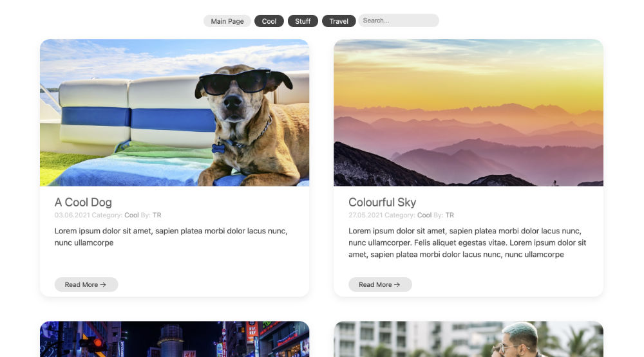
Task: Click the Cool category under Colourful Sky
Action: (424, 215)
